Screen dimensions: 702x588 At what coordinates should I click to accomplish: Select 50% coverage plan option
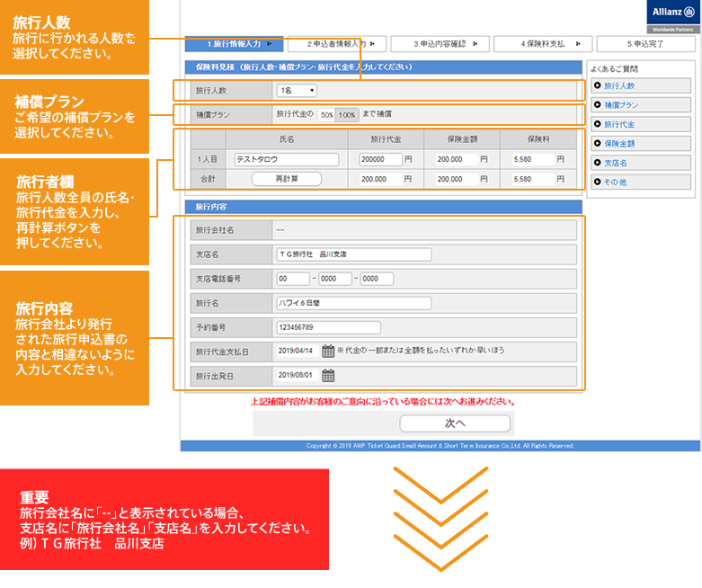[x=327, y=115]
